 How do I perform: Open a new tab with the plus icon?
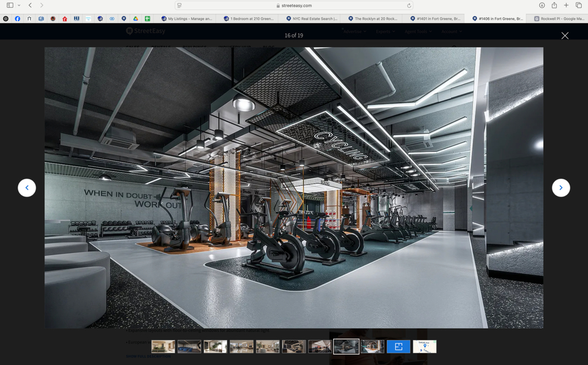566,5
